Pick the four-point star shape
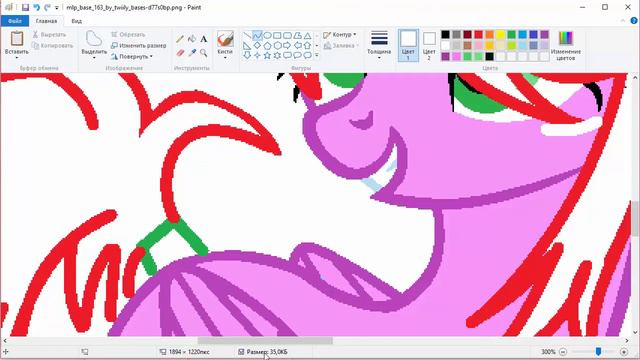 (257, 55)
